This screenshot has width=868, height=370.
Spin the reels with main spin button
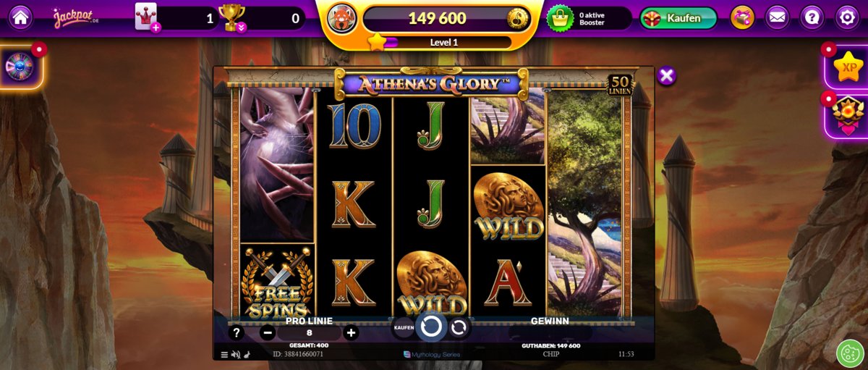coord(431,326)
